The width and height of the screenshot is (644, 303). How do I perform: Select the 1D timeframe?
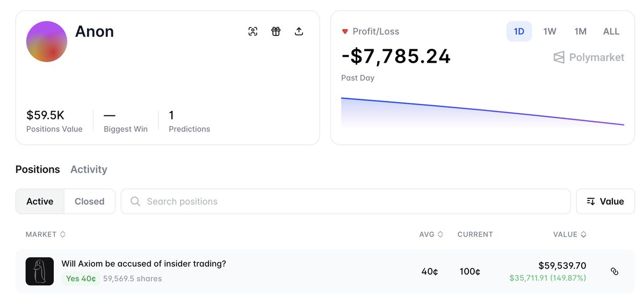click(519, 31)
